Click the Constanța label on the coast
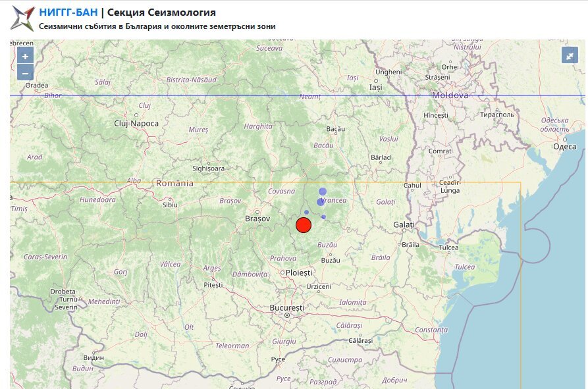 [431, 330]
